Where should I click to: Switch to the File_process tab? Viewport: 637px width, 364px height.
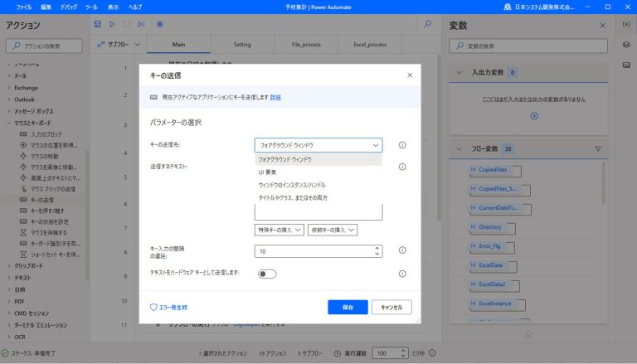306,44
